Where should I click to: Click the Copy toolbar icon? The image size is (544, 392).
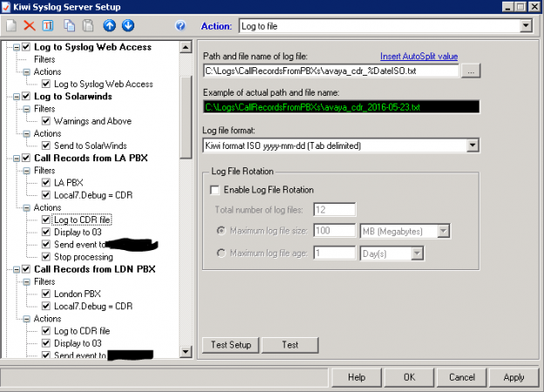coord(70,26)
